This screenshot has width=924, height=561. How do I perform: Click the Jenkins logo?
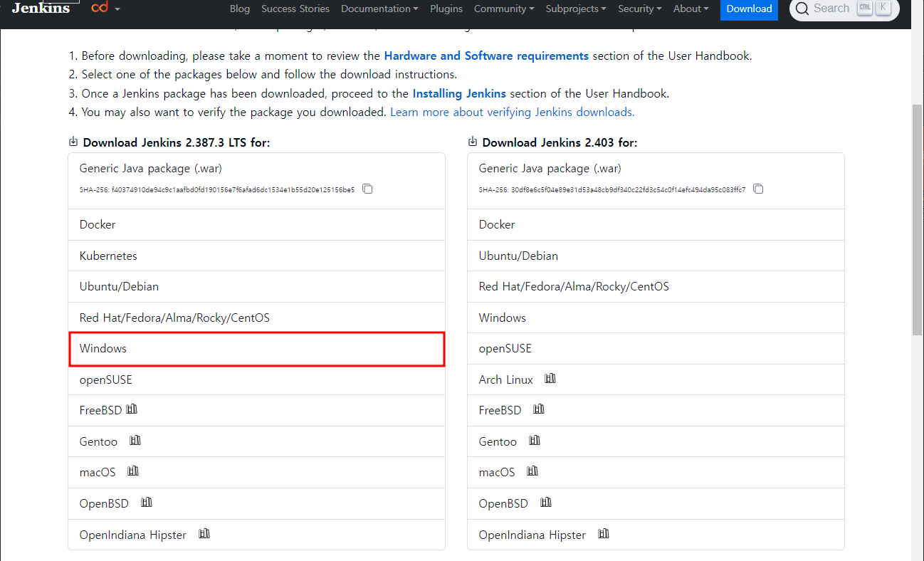tap(41, 8)
